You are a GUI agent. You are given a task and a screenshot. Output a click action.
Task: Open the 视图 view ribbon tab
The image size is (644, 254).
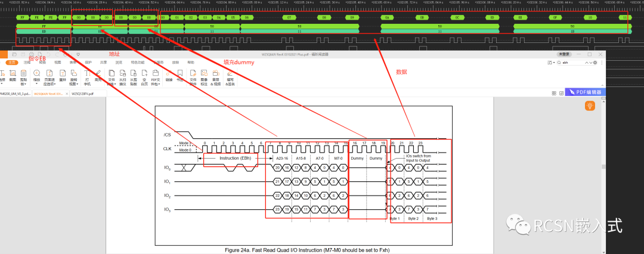click(x=58, y=63)
